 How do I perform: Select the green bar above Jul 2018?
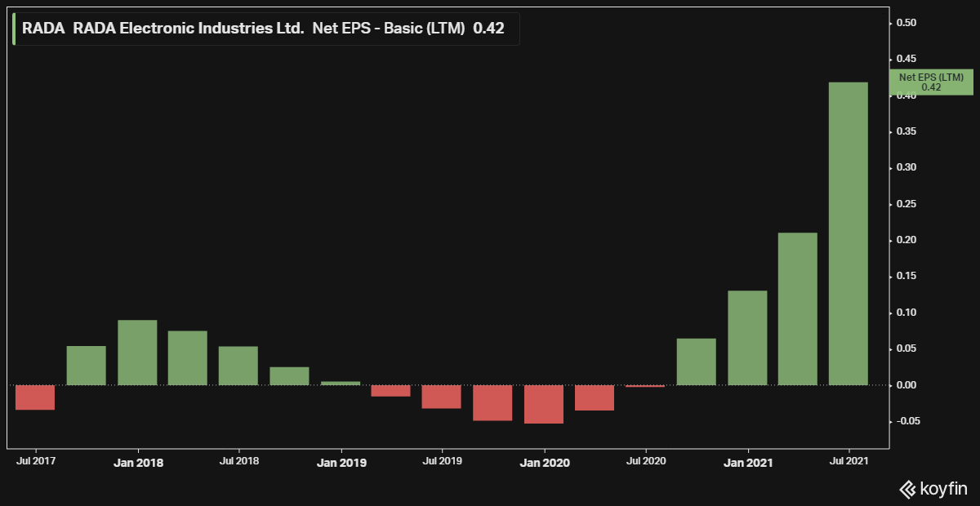click(238, 366)
